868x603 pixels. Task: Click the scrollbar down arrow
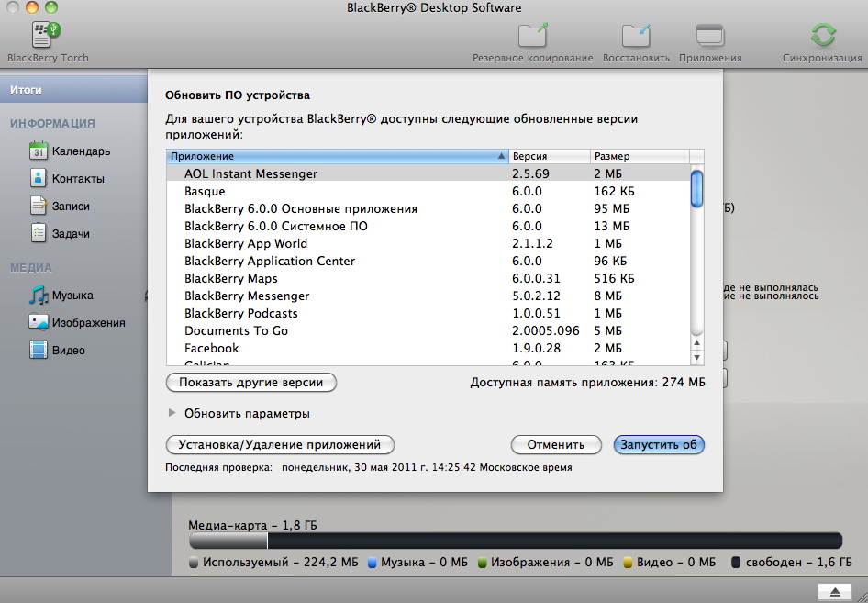(697, 358)
